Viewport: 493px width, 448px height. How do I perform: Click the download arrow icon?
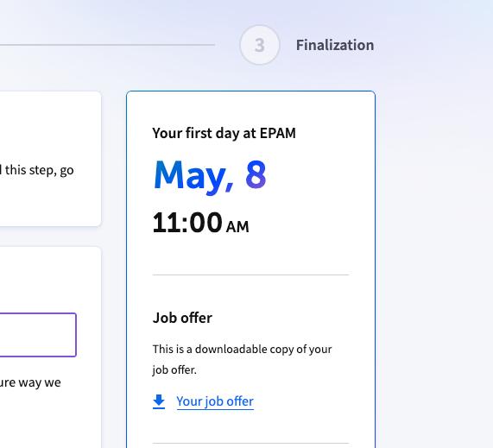tap(159, 401)
